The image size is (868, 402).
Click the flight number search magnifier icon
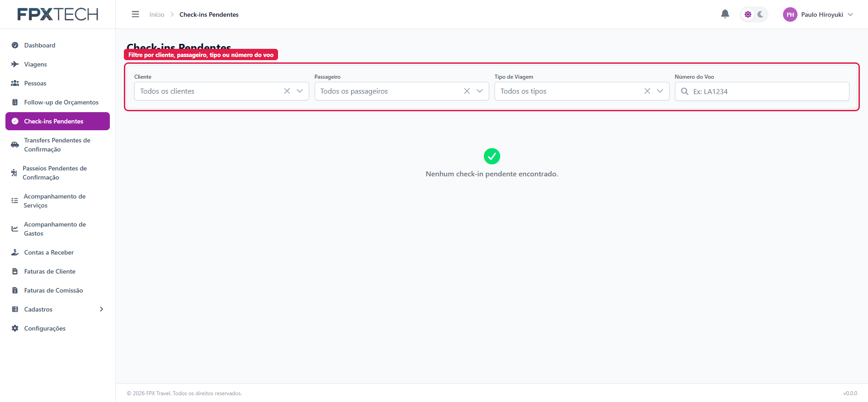(x=684, y=91)
